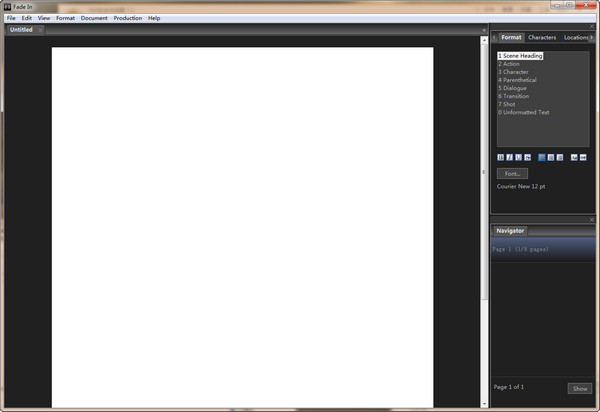The height and width of the screenshot is (412, 600).
Task: Switch to the Characters tab
Action: (x=542, y=37)
